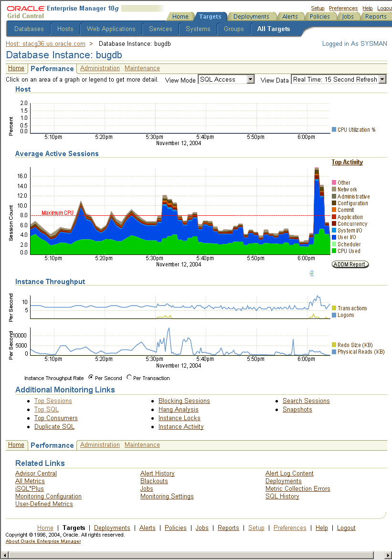Viewport: 392px width, 560px height.
Task: Open the Administration tab above the Host graph
Action: (x=100, y=68)
